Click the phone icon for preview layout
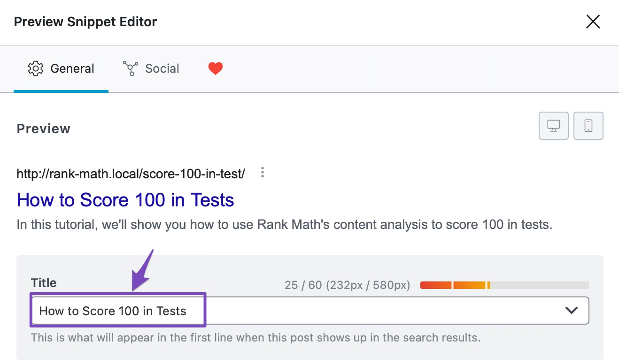Screen dimensions: 619x364 click(x=588, y=126)
